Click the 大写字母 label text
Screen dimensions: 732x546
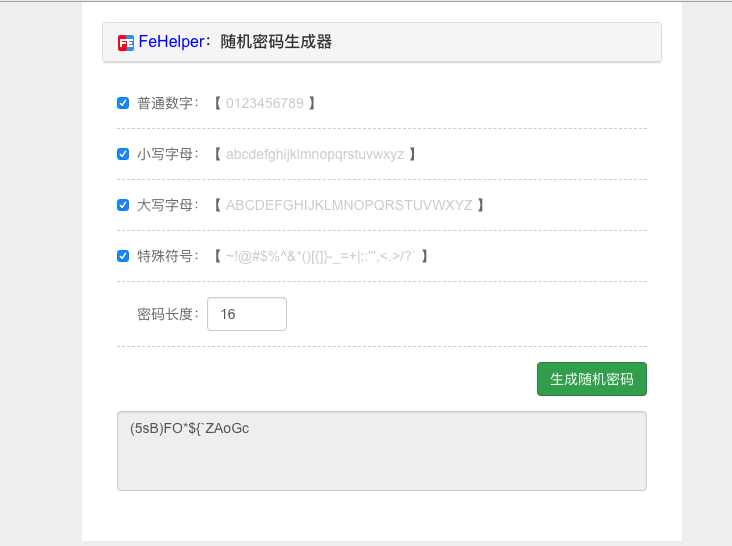[168, 205]
